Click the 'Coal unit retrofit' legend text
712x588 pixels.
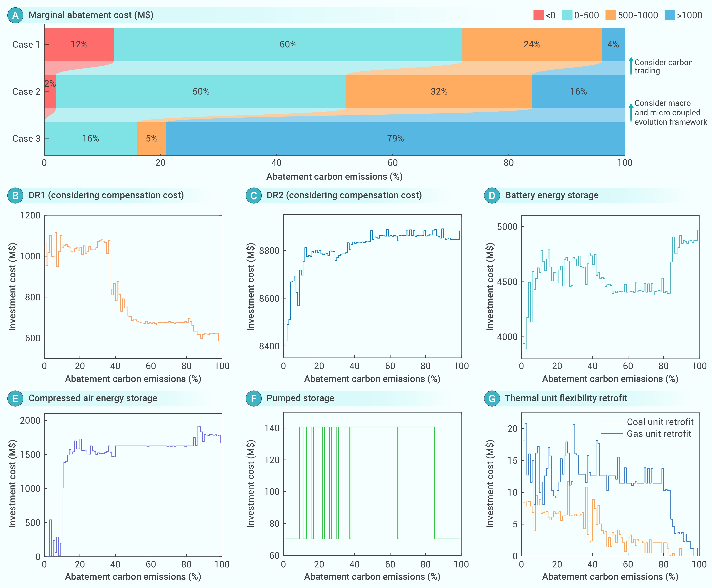(x=660, y=422)
